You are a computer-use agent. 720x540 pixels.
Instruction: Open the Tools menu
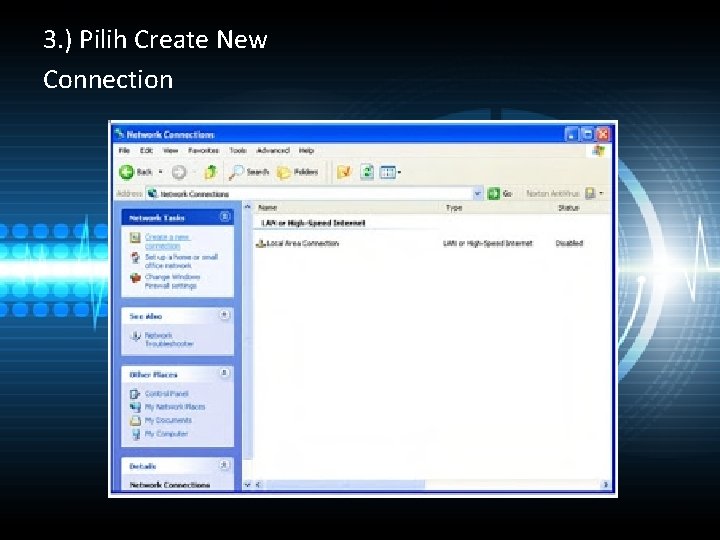pos(238,151)
